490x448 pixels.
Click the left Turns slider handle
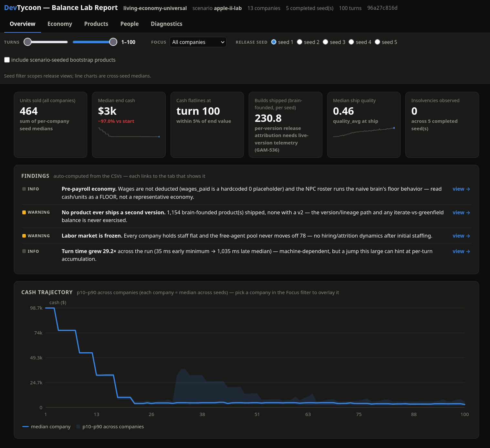[x=28, y=42]
